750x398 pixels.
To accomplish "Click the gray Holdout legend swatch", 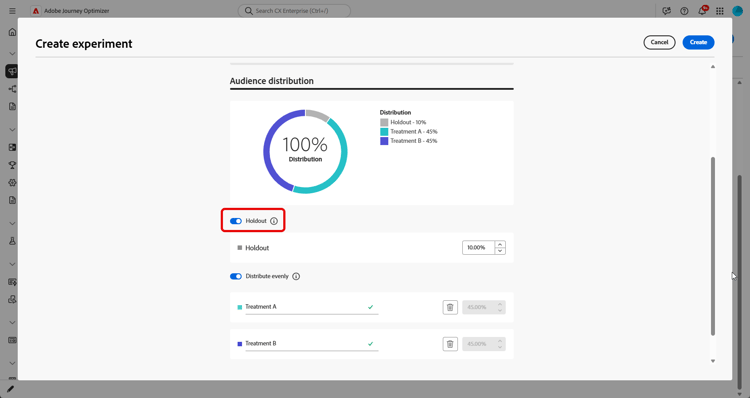I will pos(384,122).
